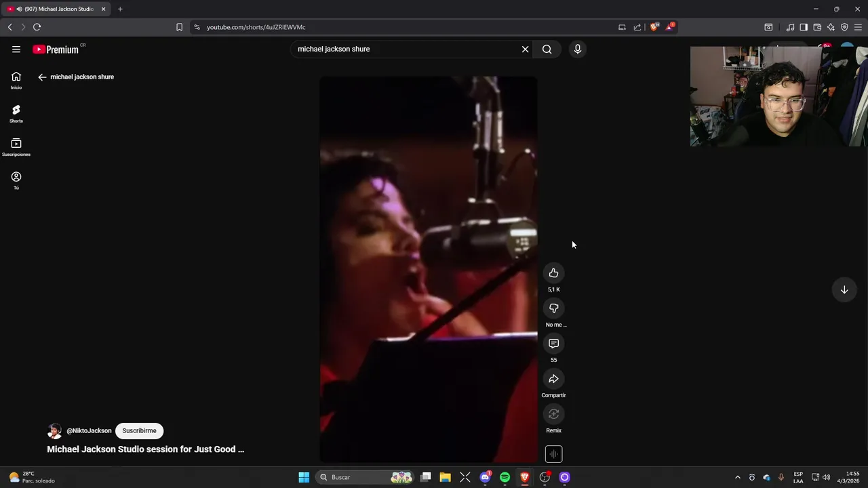Open the site settings icon beside the URL
Image resolution: width=868 pixels, height=488 pixels.
tap(197, 27)
